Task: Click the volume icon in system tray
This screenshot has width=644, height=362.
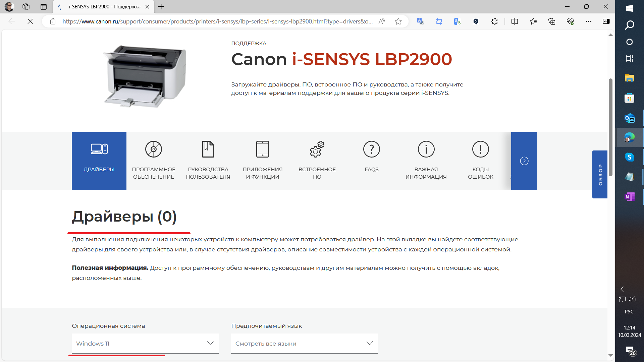Action: coord(632,299)
